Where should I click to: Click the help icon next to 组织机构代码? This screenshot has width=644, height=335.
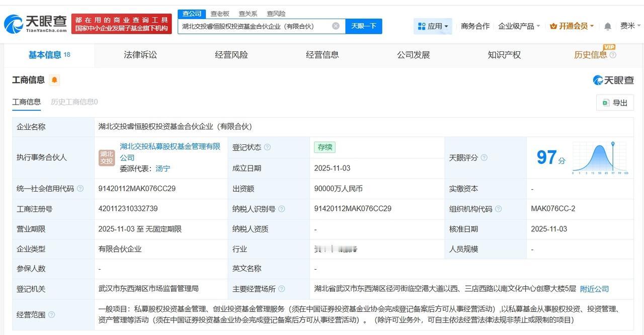click(x=498, y=209)
